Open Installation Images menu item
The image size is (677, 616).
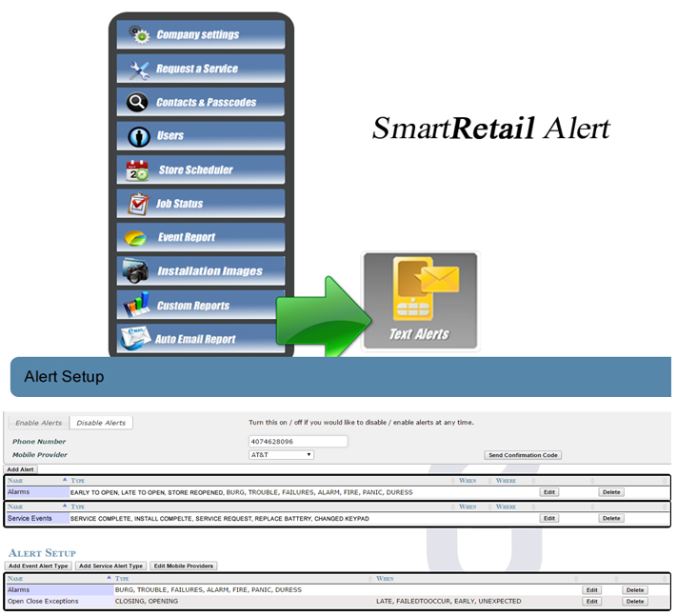pos(200,270)
